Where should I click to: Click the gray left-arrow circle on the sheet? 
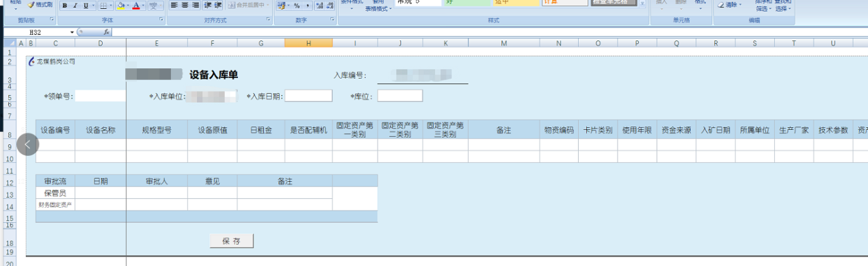[x=28, y=144]
